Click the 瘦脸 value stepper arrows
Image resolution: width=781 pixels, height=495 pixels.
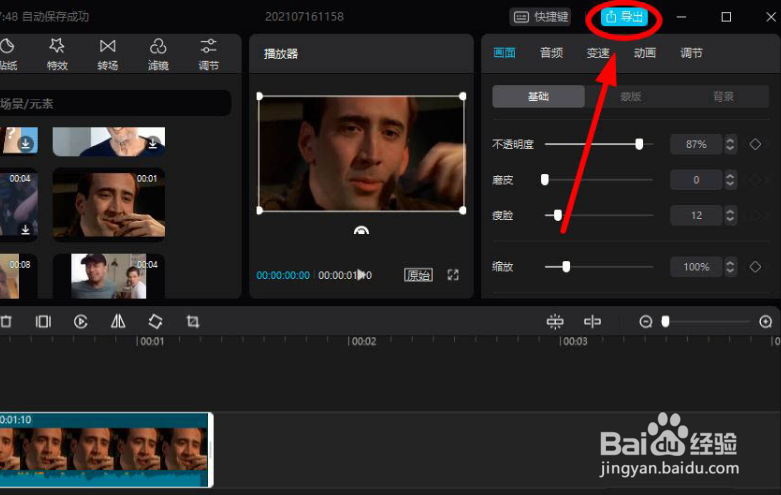coord(730,215)
